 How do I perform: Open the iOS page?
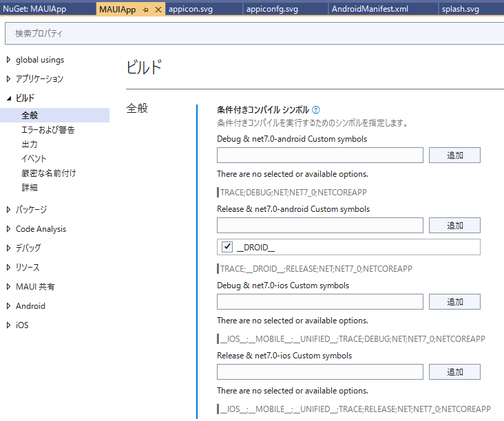coord(22,325)
